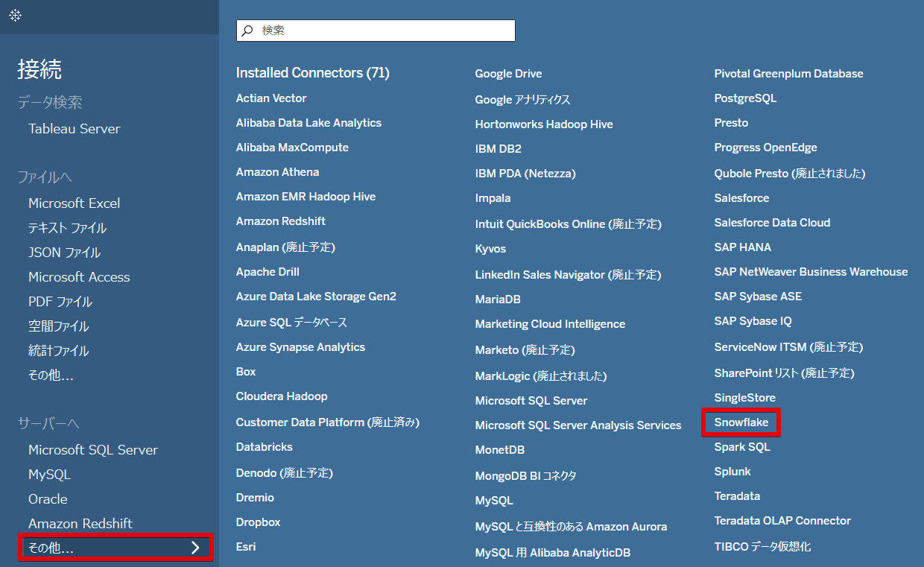Pick the SAP HANA connector

click(x=743, y=247)
